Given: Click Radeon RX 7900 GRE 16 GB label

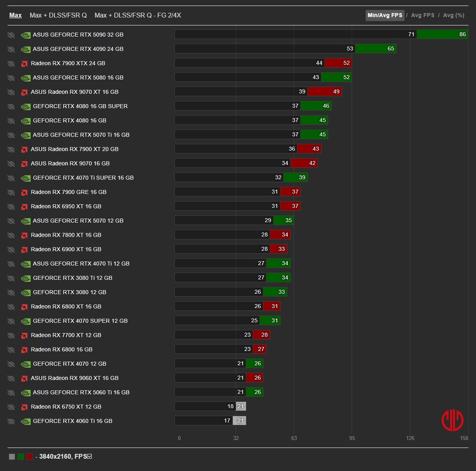Looking at the screenshot, I should pyautogui.click(x=69, y=192).
